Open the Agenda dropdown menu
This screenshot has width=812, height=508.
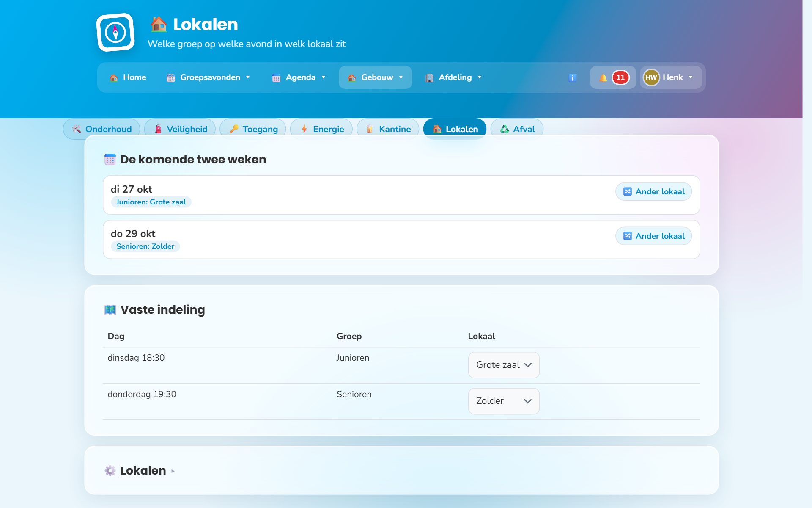(299, 77)
